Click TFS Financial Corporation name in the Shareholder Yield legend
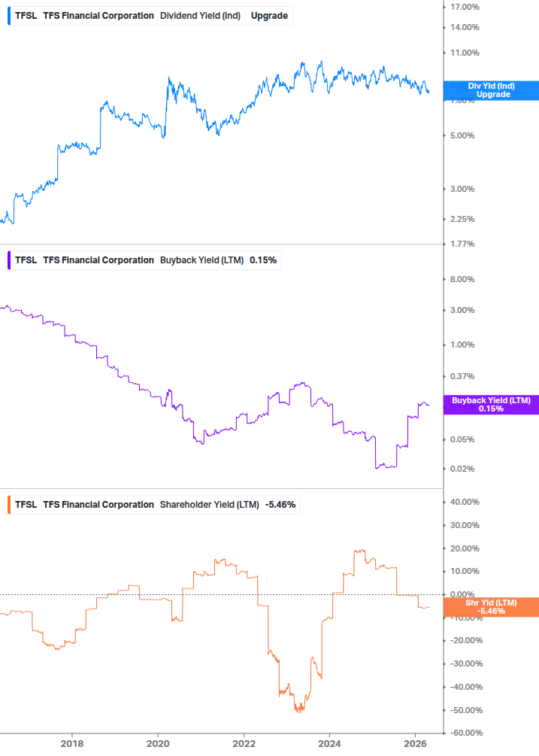 [98, 505]
